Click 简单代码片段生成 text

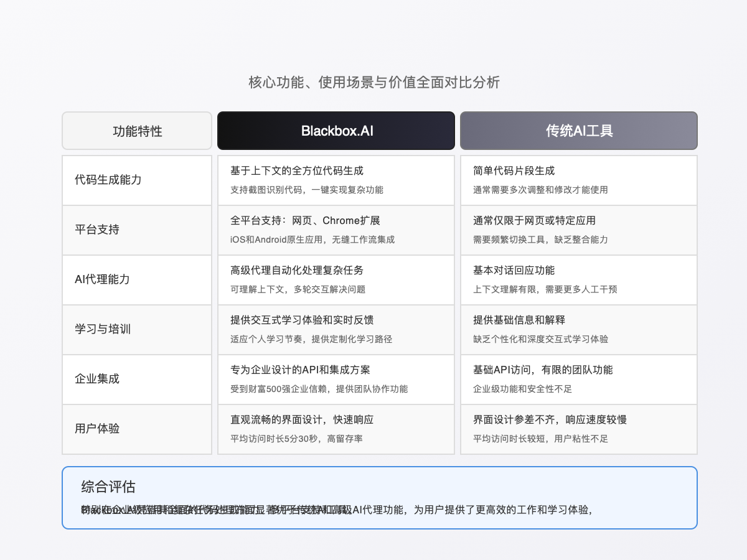pyautogui.click(x=514, y=170)
